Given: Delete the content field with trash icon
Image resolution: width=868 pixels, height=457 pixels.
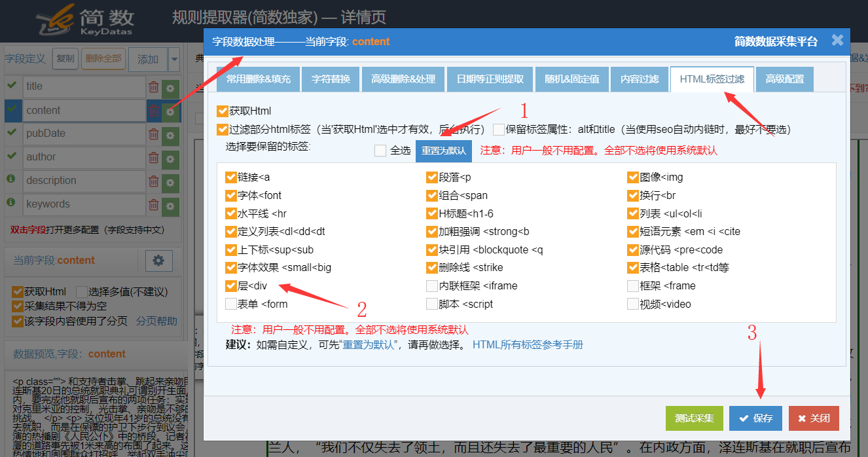Looking at the screenshot, I should tap(153, 111).
